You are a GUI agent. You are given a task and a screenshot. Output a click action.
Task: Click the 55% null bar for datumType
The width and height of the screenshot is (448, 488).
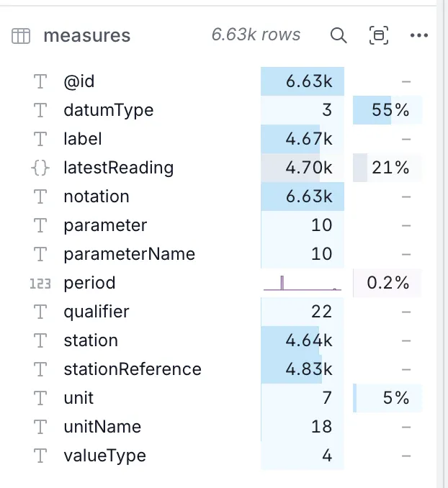[x=387, y=110]
